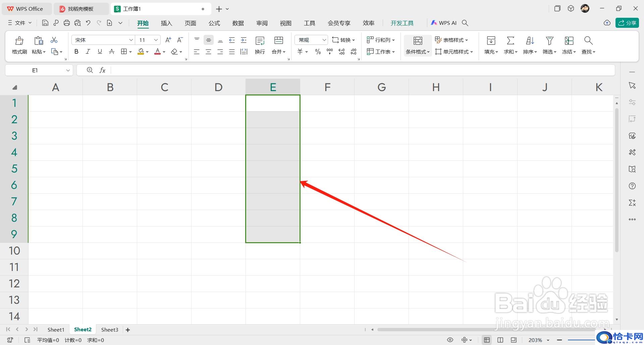Click the Decrease indent icon
Screen dimensions: 644x345
click(x=232, y=40)
